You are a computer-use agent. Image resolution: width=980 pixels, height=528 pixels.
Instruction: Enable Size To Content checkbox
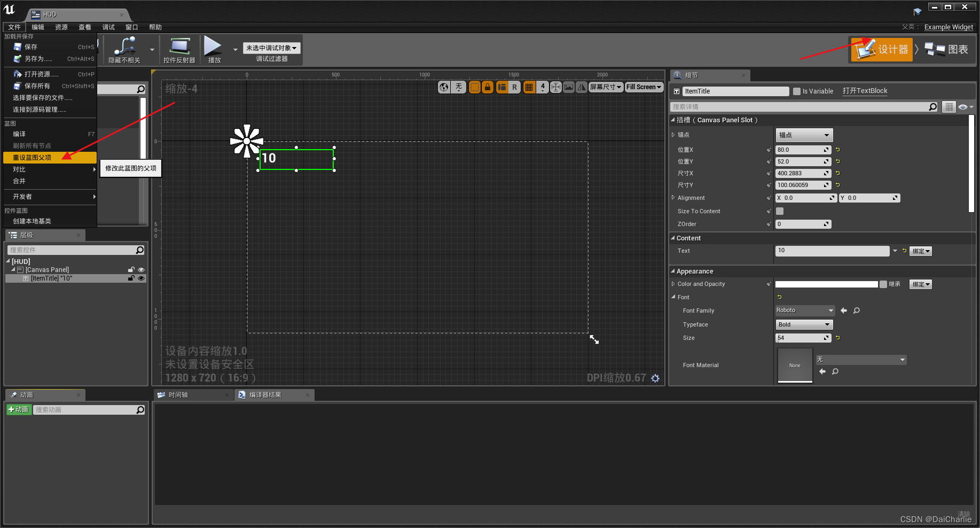[x=779, y=211]
